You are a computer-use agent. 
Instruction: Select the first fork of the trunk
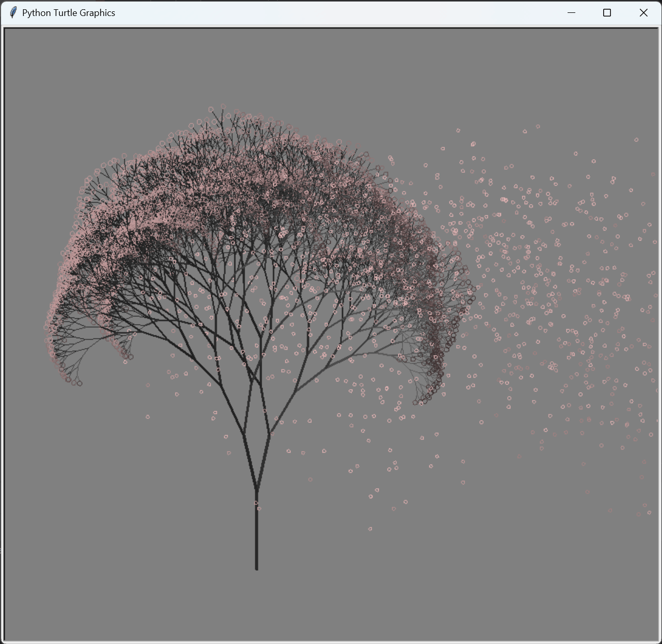256,488
